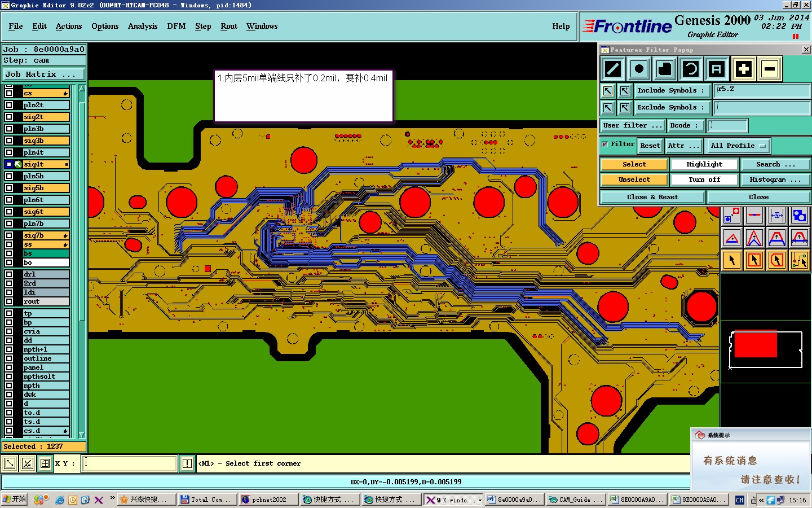The height and width of the screenshot is (508, 812).
Task: Click the grid icon beside X Y label
Action: point(46,464)
